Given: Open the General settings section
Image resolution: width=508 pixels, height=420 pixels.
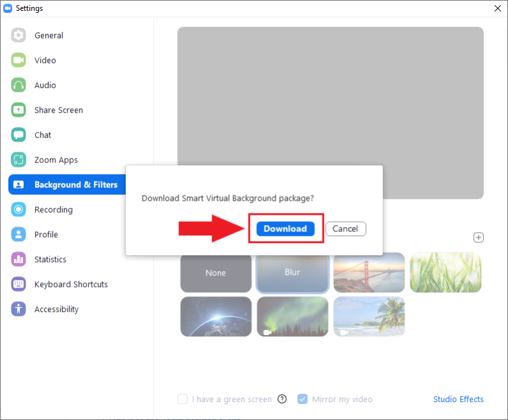Looking at the screenshot, I should [x=49, y=35].
